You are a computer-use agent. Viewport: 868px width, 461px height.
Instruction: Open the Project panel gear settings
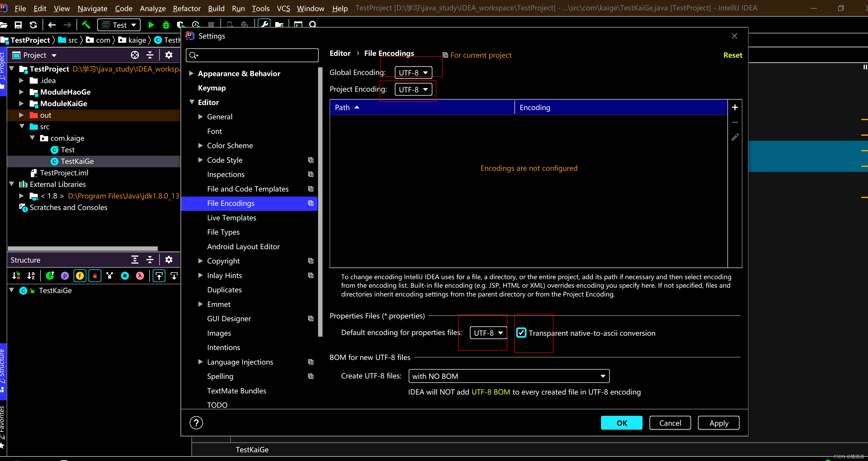[x=169, y=55]
